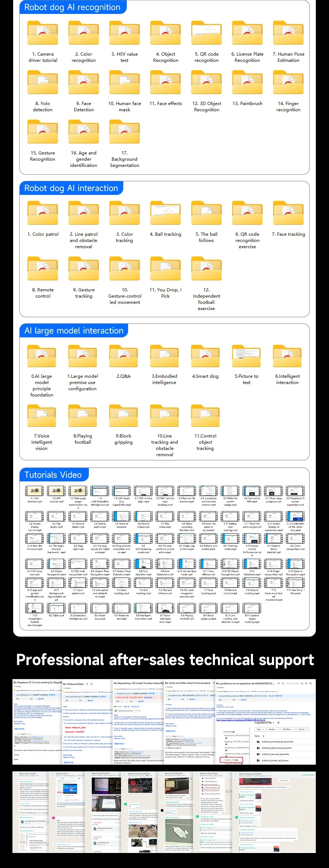
Task: Open the Yolo detection folder
Action: [x=43, y=82]
